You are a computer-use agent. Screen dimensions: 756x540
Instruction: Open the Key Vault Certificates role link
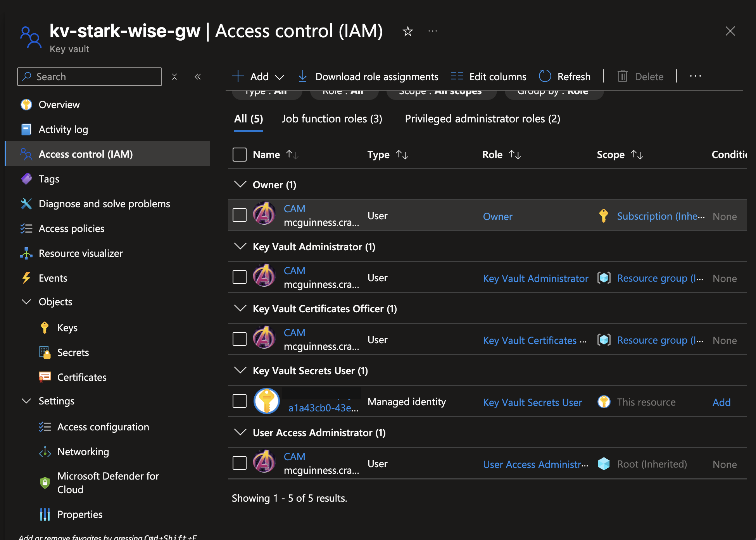coord(535,341)
